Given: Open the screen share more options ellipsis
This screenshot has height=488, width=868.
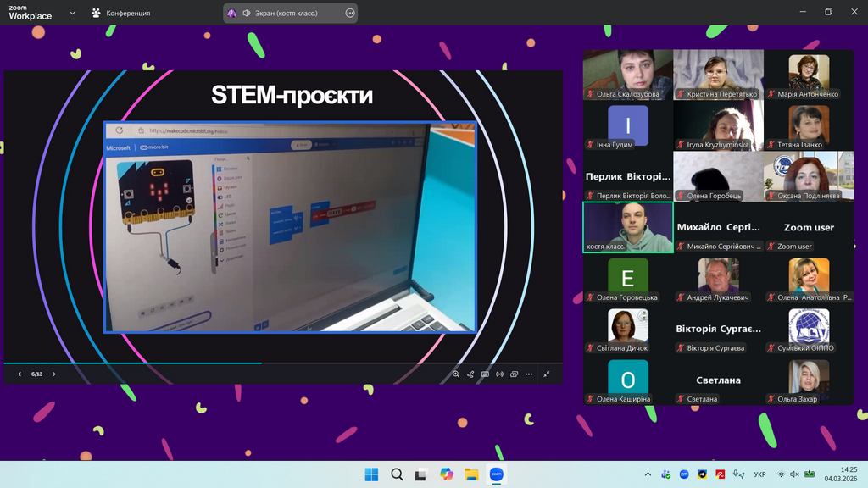Looking at the screenshot, I should (x=350, y=13).
